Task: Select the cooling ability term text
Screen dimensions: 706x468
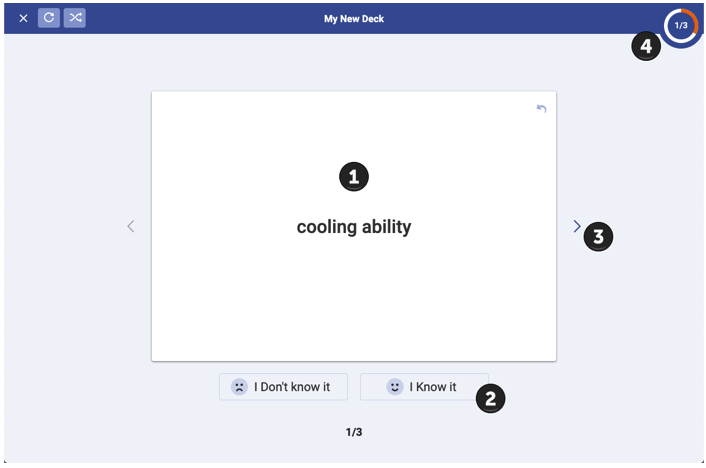Action: click(354, 227)
